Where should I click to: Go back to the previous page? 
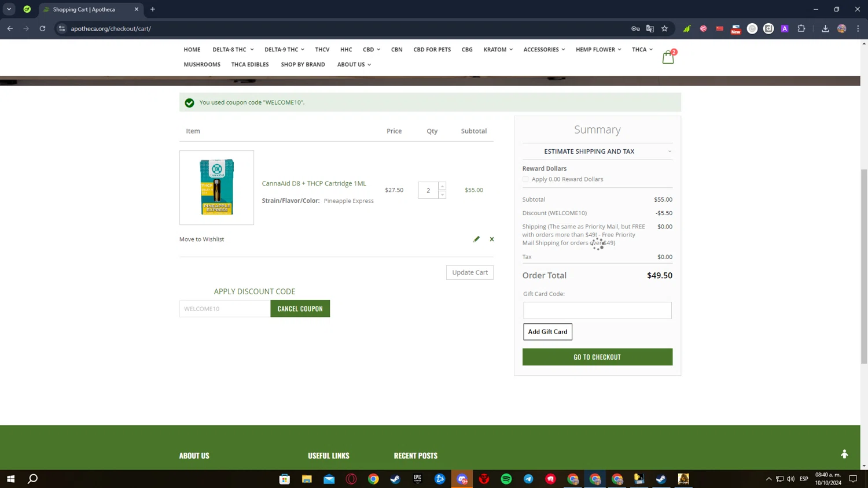point(10,28)
